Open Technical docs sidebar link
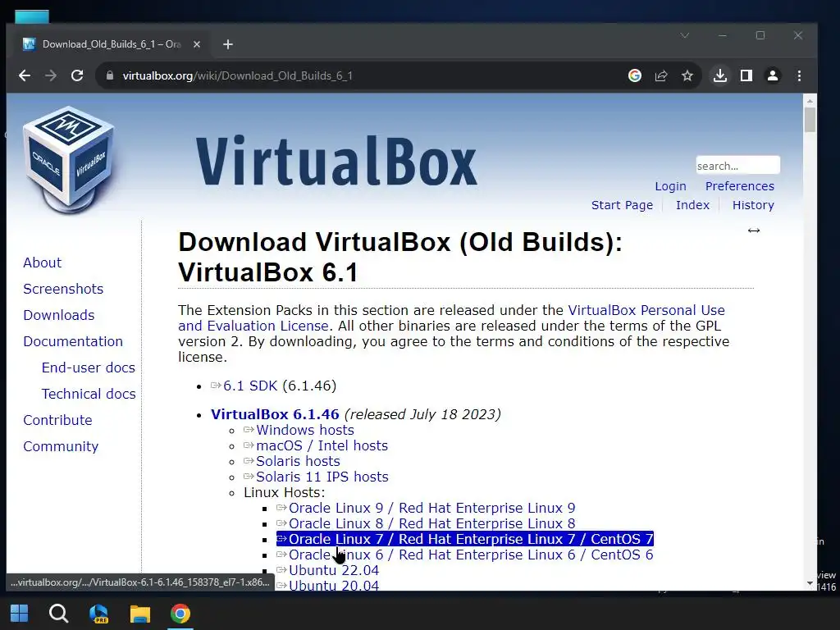 89,394
